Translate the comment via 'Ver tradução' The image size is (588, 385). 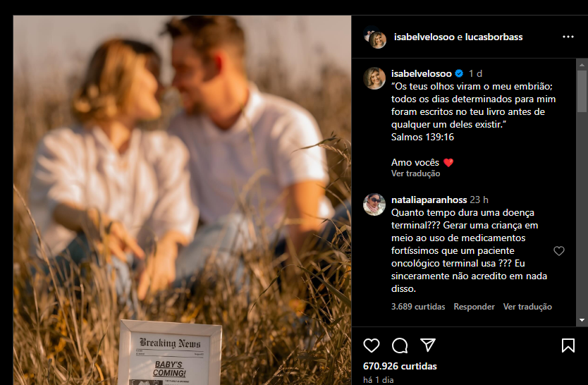527,307
